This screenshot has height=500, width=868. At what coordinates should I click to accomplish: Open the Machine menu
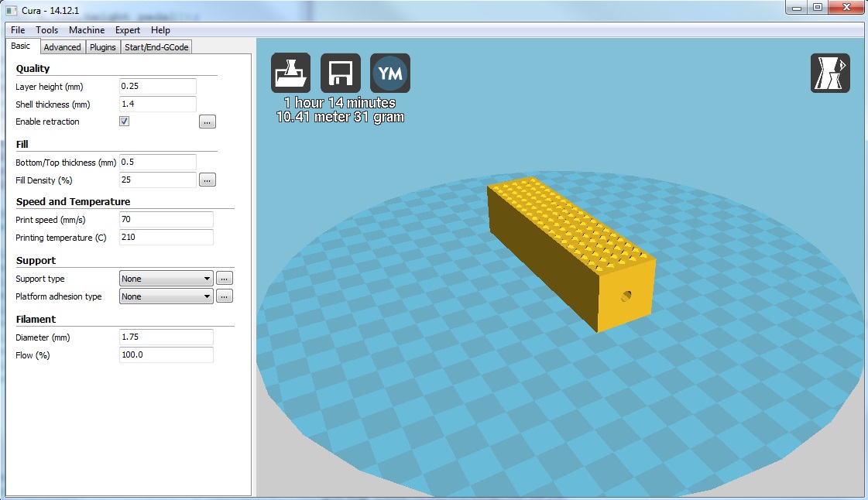point(87,30)
